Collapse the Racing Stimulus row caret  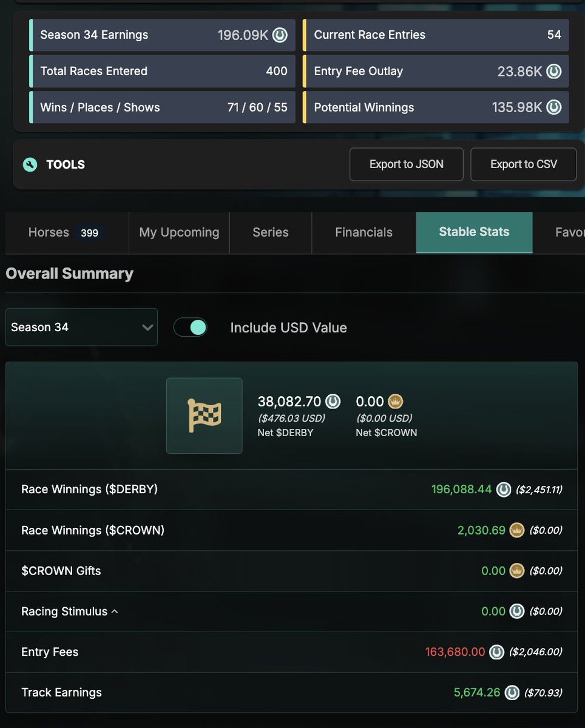click(x=115, y=612)
